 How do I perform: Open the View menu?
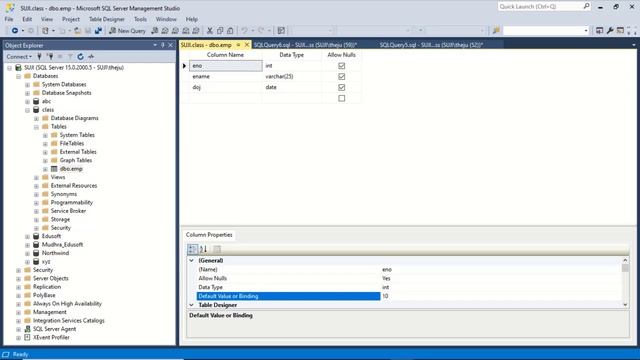pos(47,19)
